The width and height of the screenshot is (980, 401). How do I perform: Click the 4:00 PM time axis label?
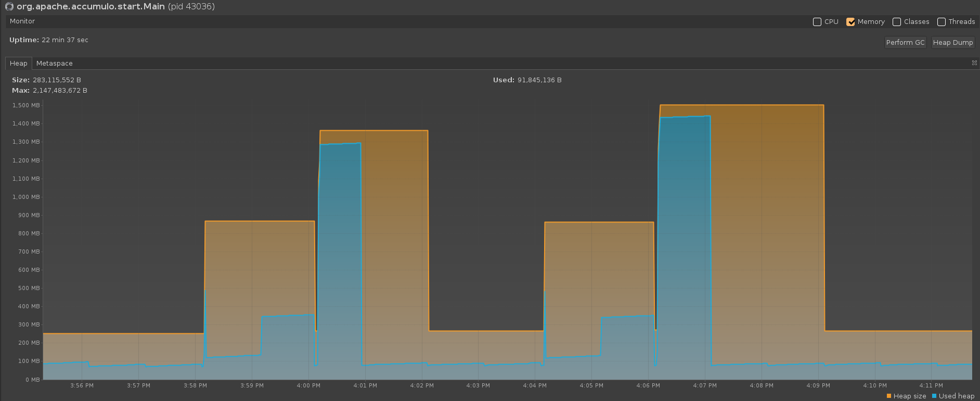pos(308,386)
